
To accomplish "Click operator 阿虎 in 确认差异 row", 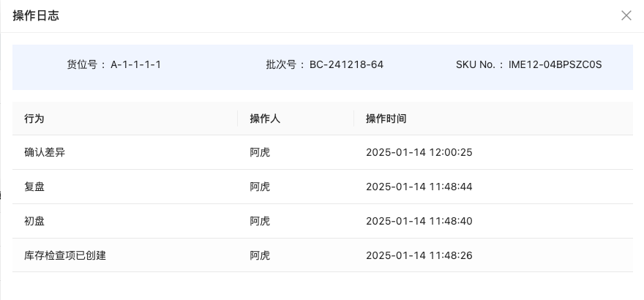I will coord(260,152).
